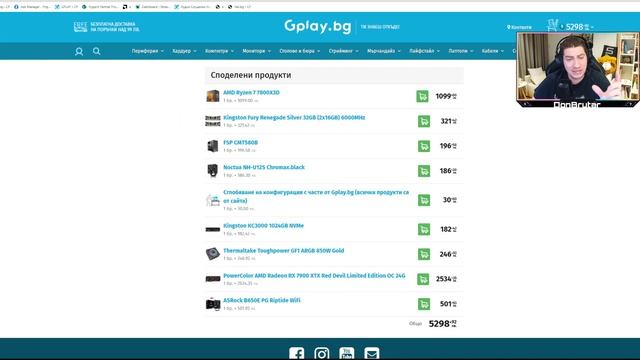Open the shopping cart icon in header

pos(552,26)
